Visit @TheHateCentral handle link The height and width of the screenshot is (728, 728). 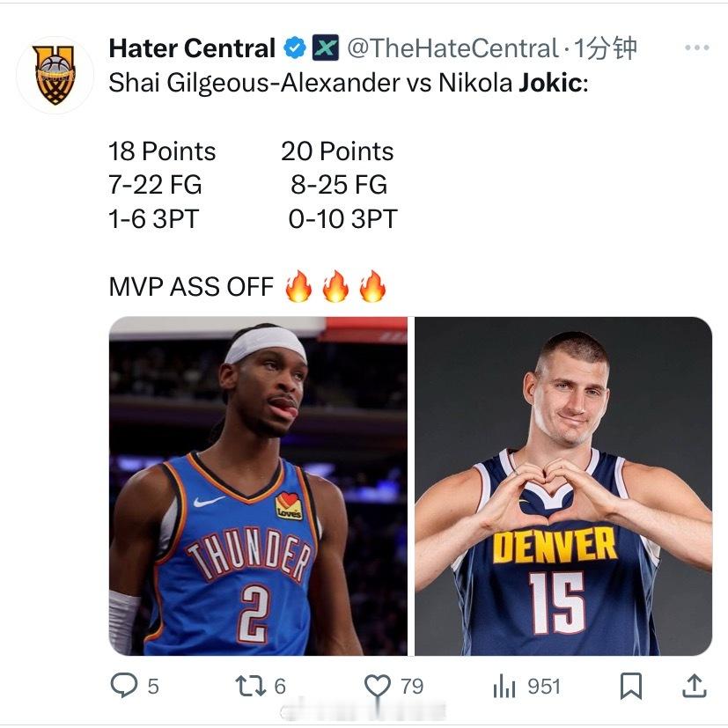(x=452, y=48)
